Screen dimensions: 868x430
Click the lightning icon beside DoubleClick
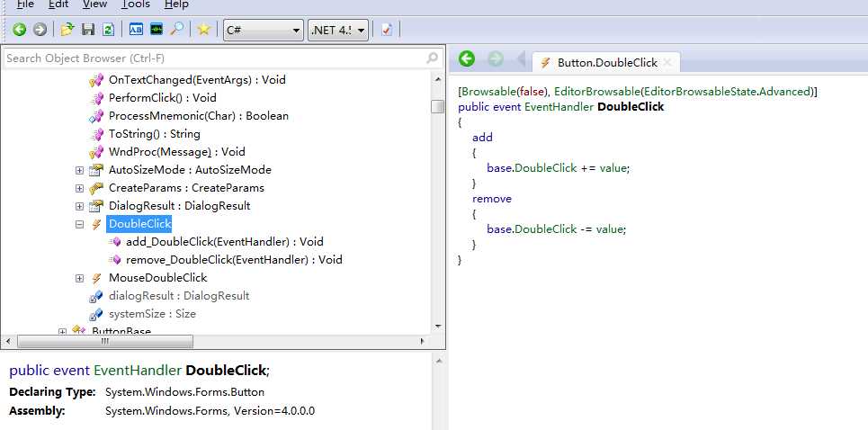coord(96,224)
